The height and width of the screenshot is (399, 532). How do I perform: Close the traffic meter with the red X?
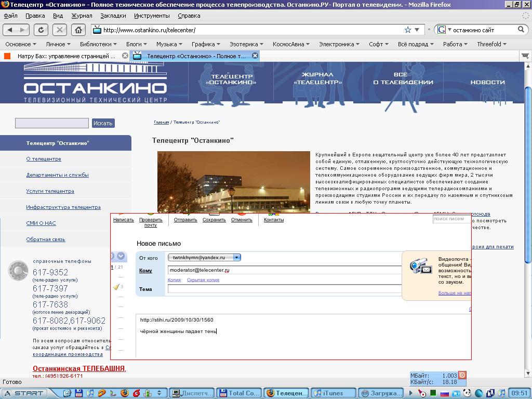coord(462,375)
